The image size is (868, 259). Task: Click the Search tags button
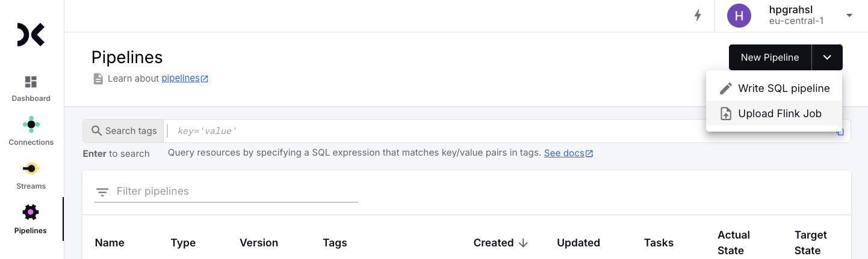point(123,131)
